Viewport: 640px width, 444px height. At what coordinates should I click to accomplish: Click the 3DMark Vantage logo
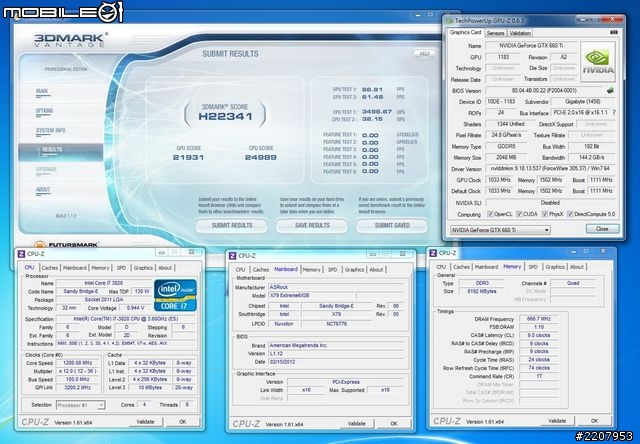pyautogui.click(x=70, y=40)
